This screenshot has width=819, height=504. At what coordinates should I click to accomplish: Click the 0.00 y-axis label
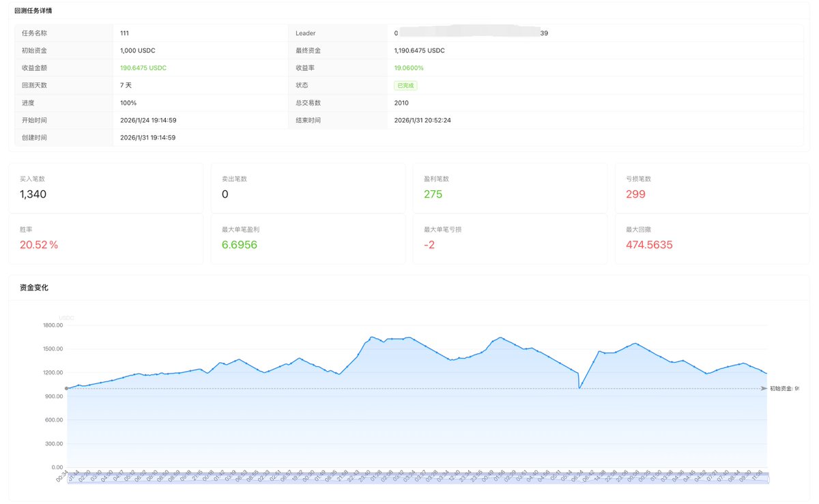(x=57, y=468)
